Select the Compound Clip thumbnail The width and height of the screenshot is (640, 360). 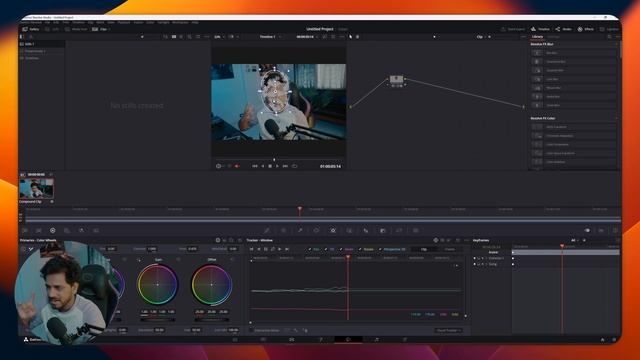pyautogui.click(x=36, y=188)
